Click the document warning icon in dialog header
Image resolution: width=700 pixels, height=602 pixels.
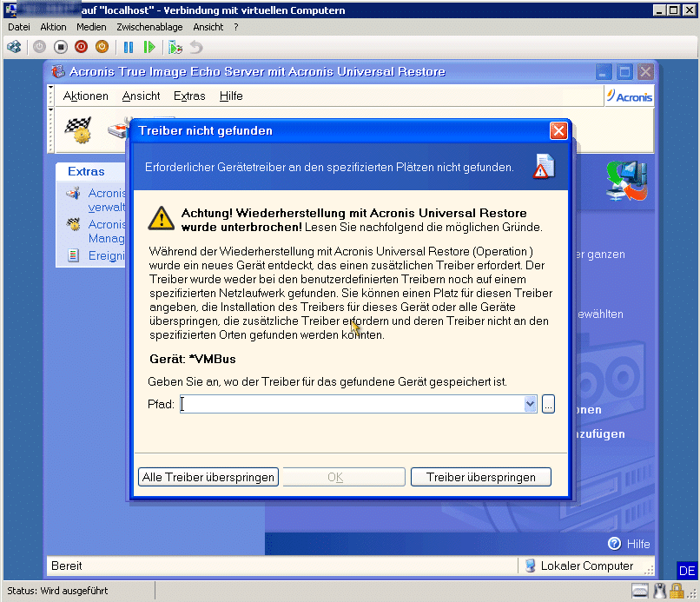(x=544, y=167)
